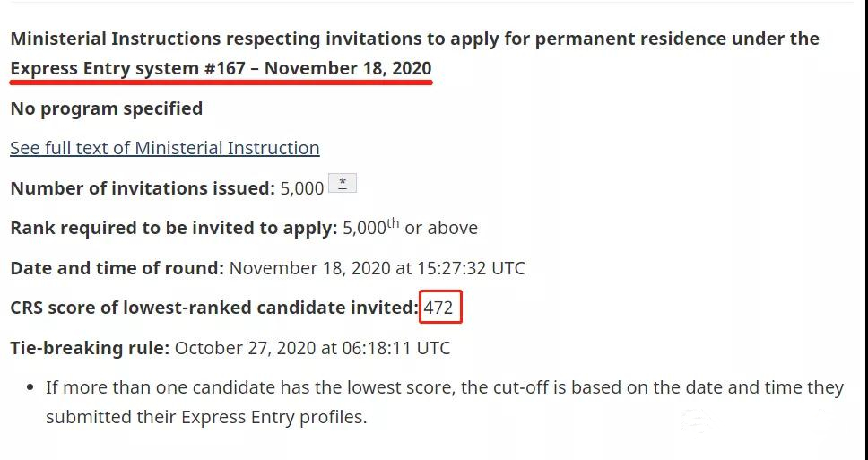Click the 'submitted their Express Entry profiles' line
This screenshot has height=460, width=868.
click(206, 417)
